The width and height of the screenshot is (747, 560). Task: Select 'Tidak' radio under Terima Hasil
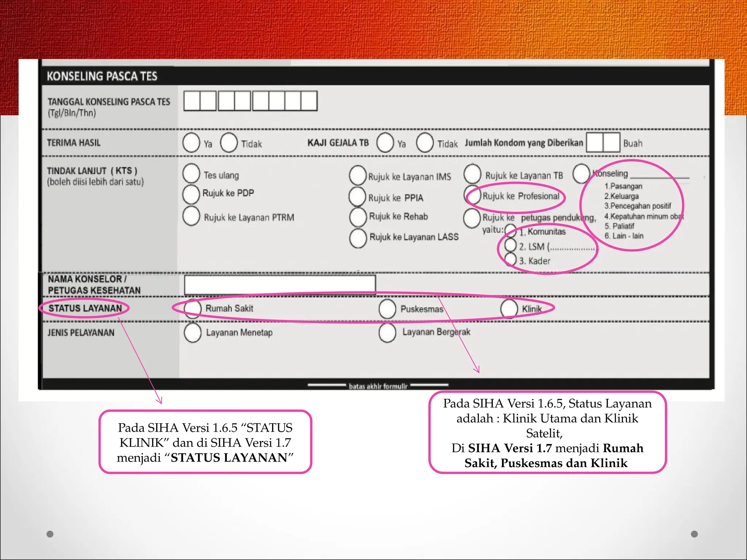(x=229, y=143)
